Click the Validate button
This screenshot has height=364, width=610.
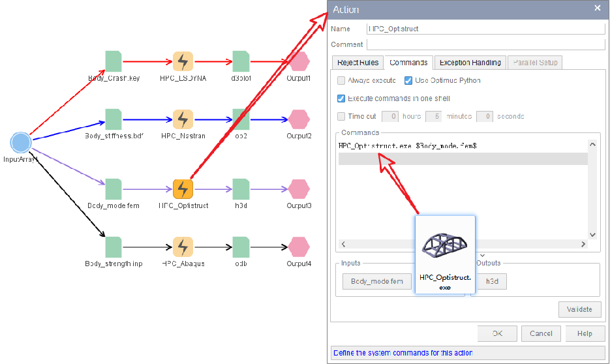[579, 309]
